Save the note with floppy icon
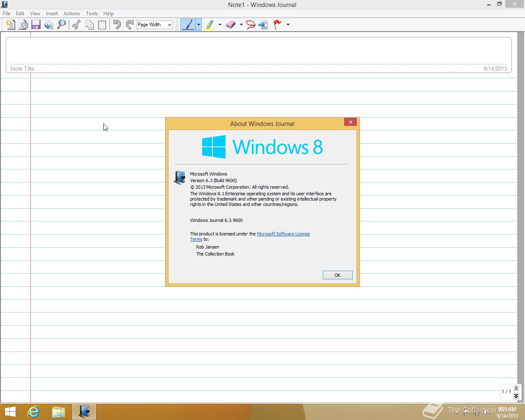This screenshot has height=420, width=525. (36, 25)
